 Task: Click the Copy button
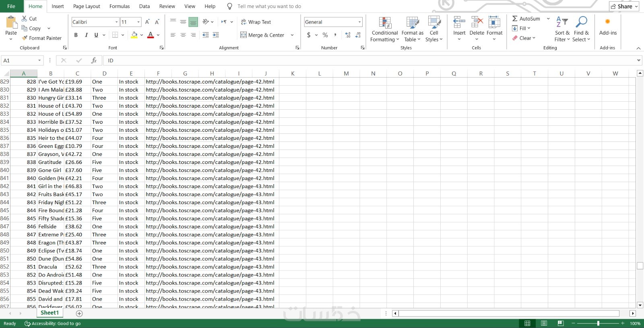coord(31,28)
